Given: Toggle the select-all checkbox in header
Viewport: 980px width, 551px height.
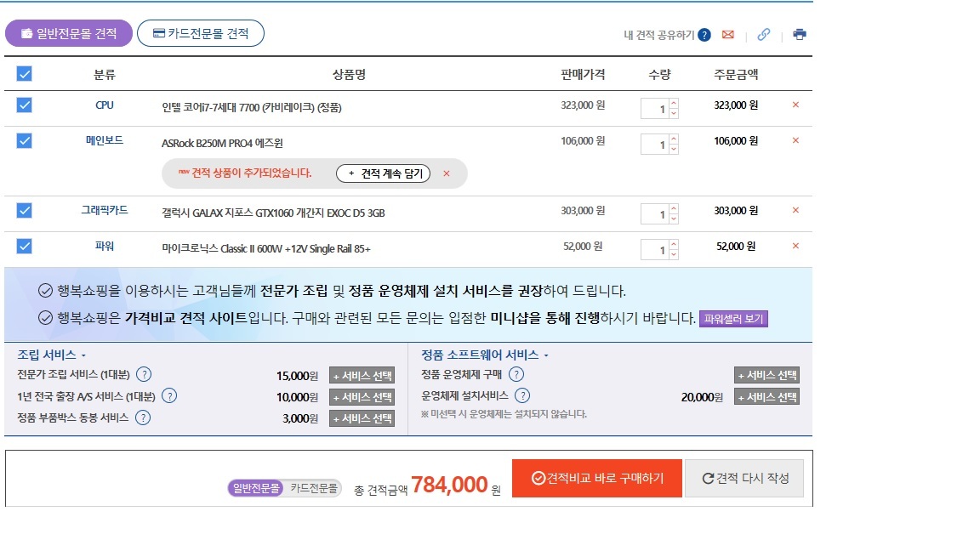Looking at the screenshot, I should click(x=25, y=74).
